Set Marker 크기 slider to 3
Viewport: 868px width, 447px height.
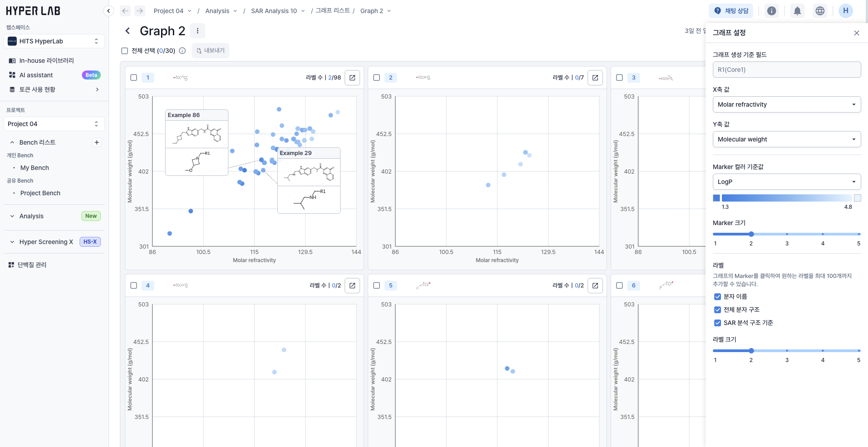(x=787, y=234)
